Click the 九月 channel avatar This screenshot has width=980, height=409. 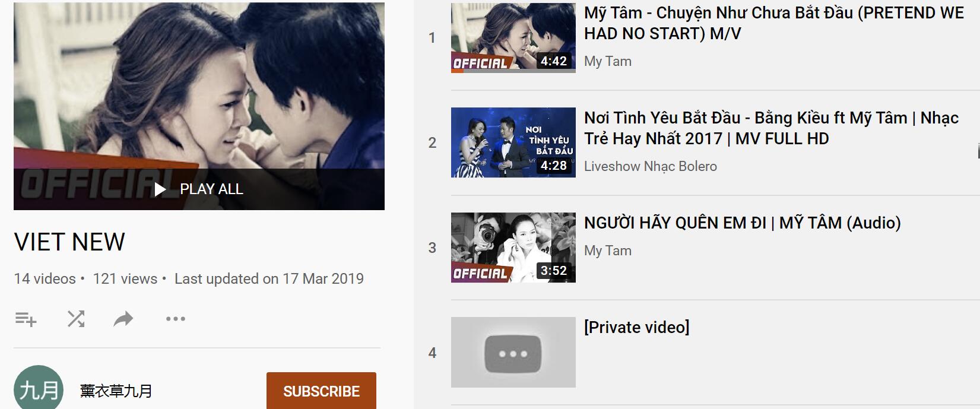[39, 388]
